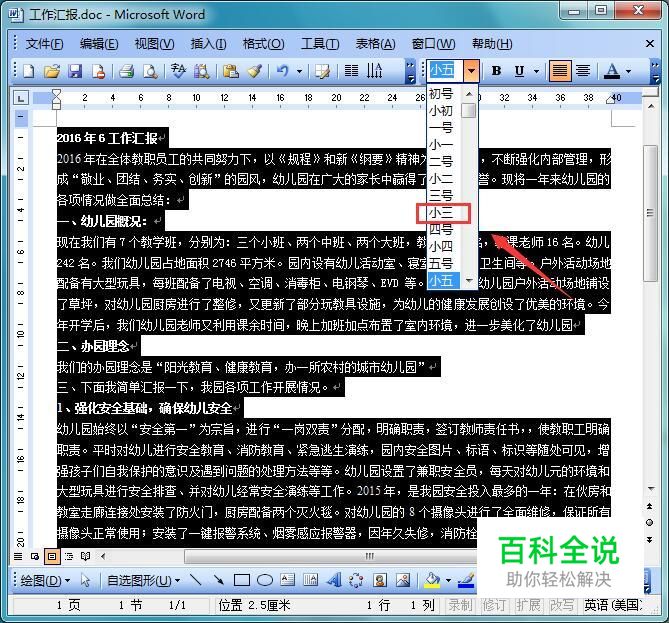Paste from clipboard icon

click(231, 71)
